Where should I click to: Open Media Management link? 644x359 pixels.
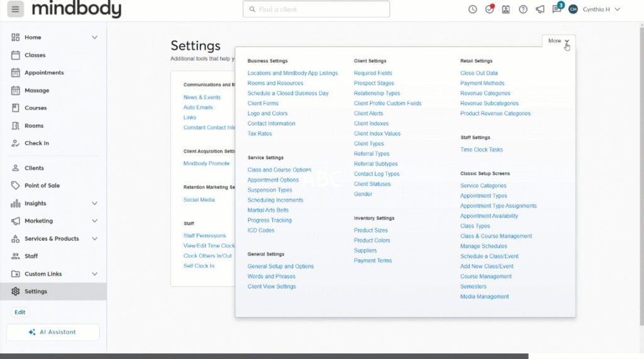(484, 297)
